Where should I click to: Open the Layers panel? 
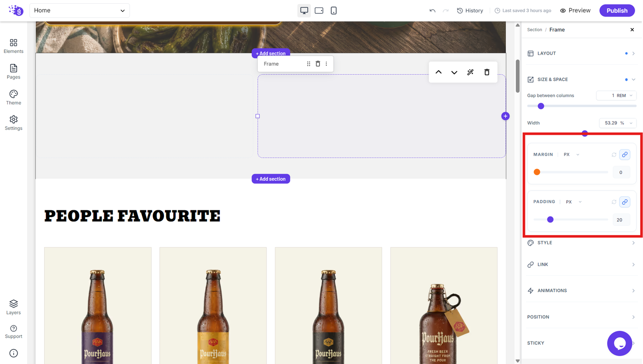[x=13, y=307]
